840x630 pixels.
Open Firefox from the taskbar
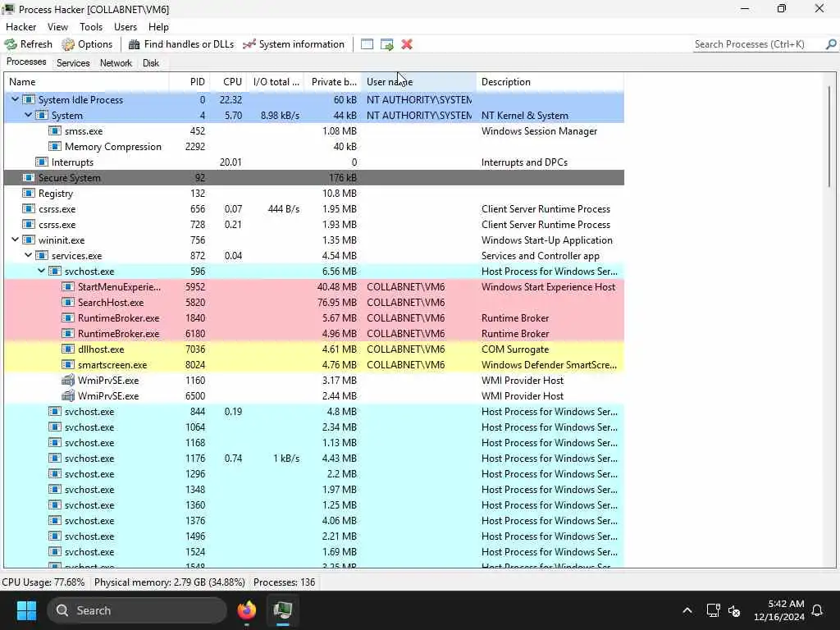(x=246, y=610)
